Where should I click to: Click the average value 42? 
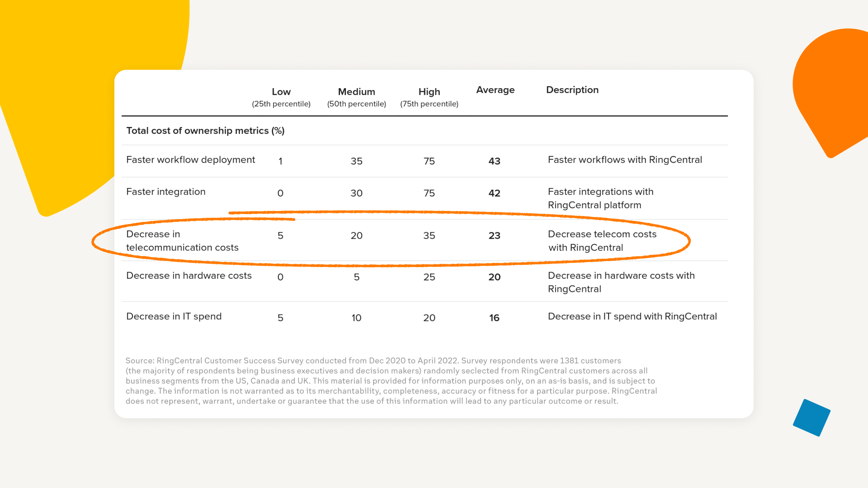[494, 193]
